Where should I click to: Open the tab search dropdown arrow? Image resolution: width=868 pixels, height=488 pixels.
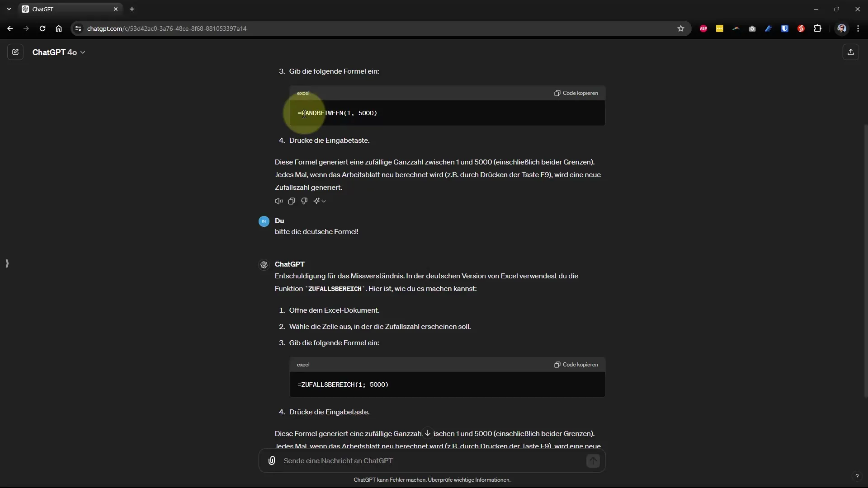click(9, 9)
